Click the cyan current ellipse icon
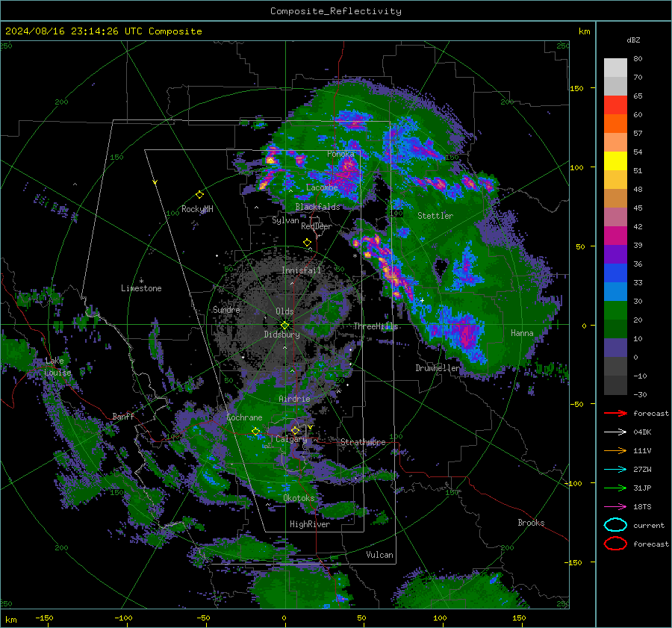This screenshot has width=672, height=628. (x=615, y=525)
